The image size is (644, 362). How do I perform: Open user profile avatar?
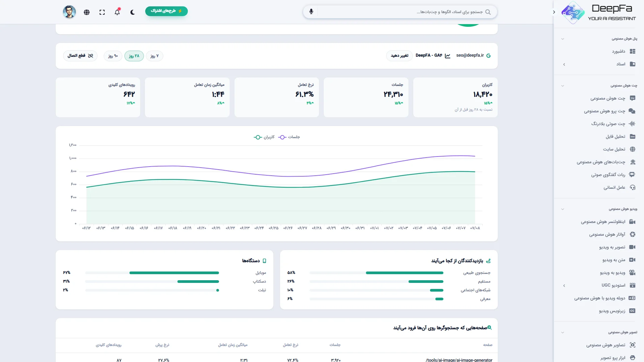[x=69, y=12]
